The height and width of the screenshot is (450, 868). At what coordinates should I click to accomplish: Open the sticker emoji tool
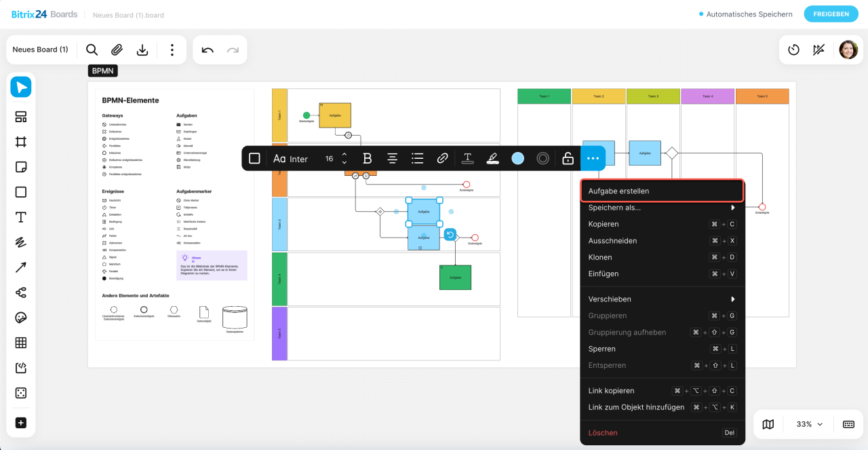21,318
